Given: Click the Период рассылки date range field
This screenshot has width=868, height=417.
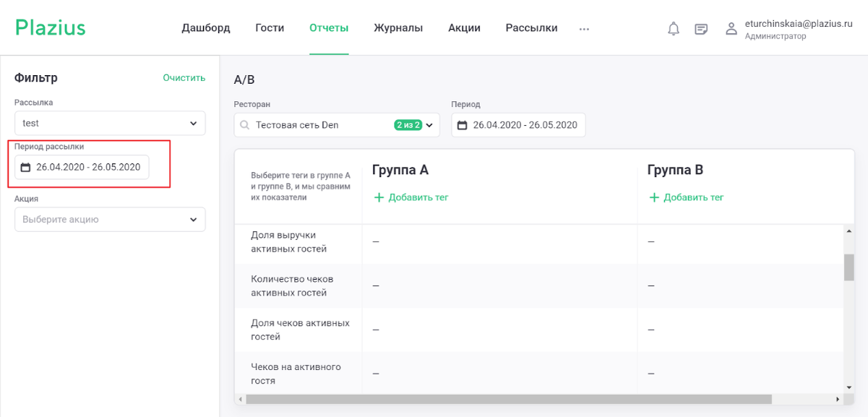Looking at the screenshot, I should (x=82, y=167).
